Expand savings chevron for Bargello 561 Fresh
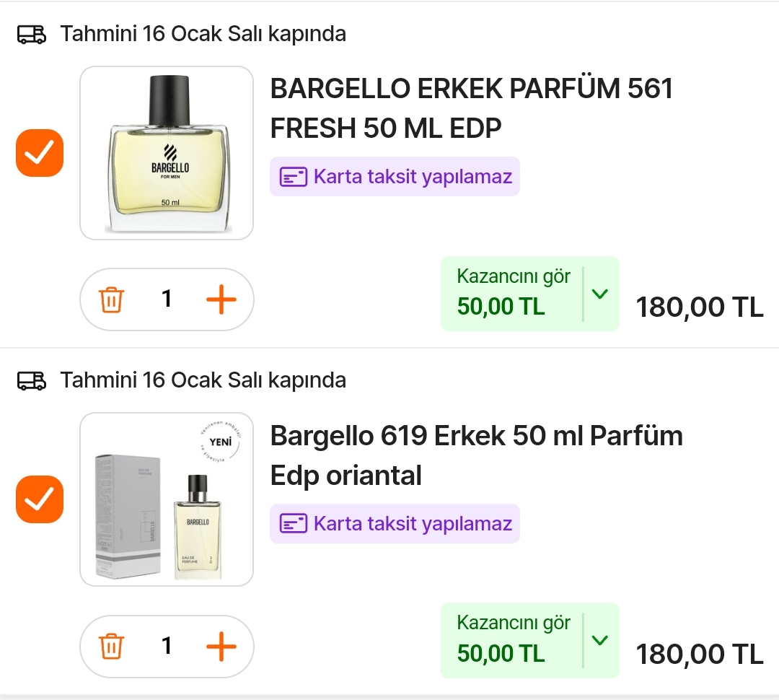This screenshot has width=779, height=700. [x=600, y=294]
